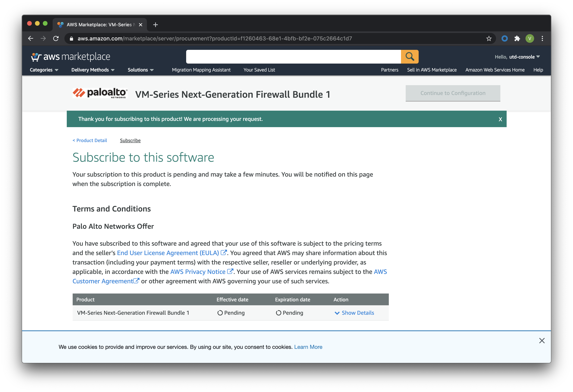
Task: Open the blue circle extension icon
Action: pyautogui.click(x=504, y=38)
